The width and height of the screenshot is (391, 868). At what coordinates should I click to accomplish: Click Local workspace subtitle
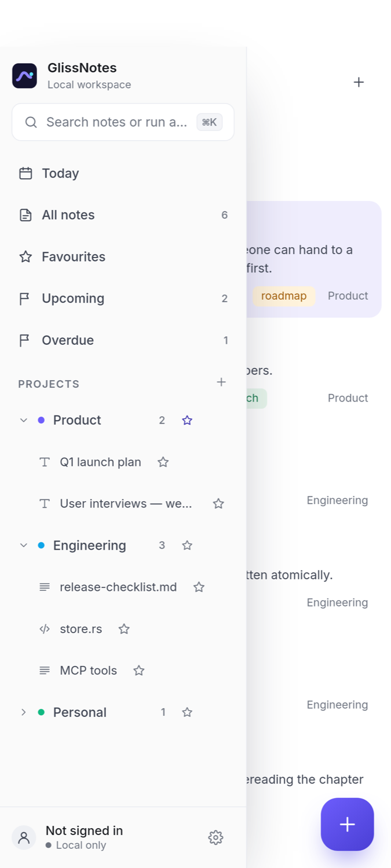(89, 84)
